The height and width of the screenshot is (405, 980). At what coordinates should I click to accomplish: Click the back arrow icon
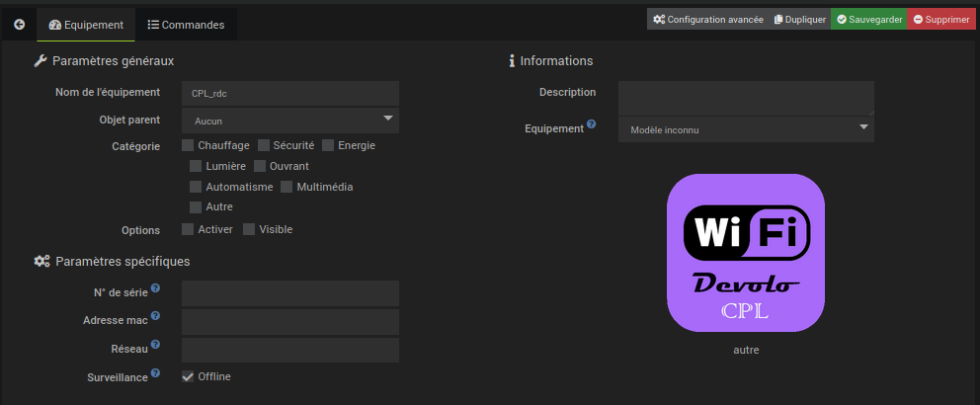tap(19, 25)
